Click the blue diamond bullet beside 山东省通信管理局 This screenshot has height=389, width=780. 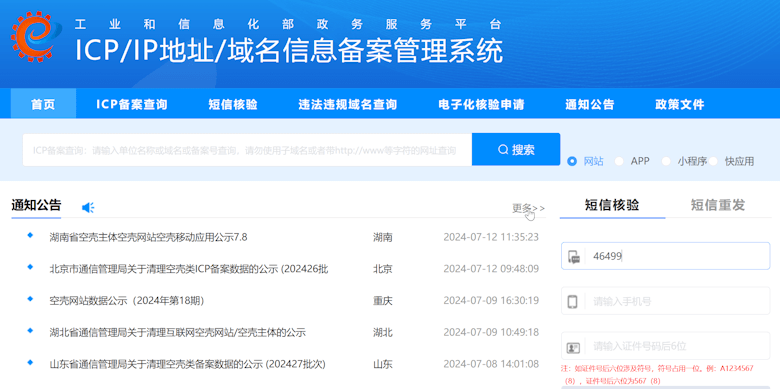pyautogui.click(x=30, y=362)
